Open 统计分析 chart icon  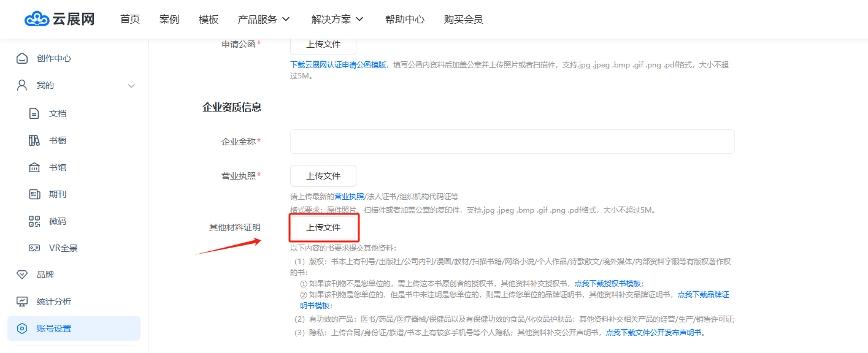[22, 302]
